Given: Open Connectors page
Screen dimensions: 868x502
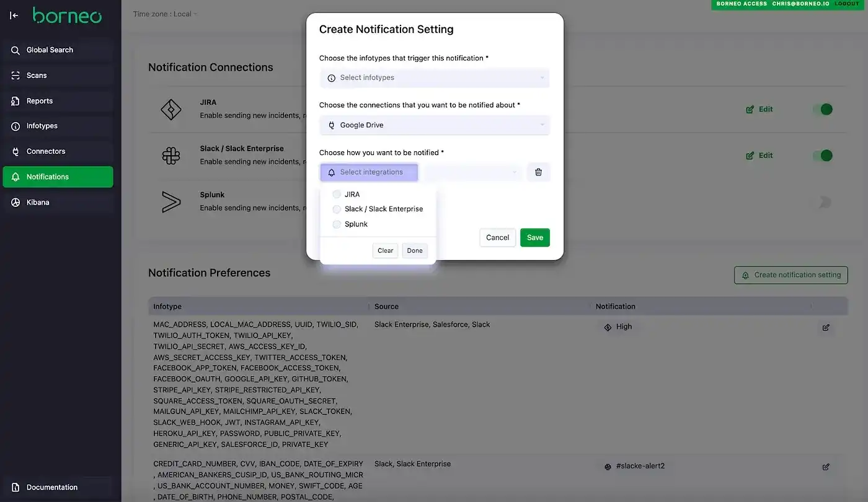Looking at the screenshot, I should pos(58,152).
